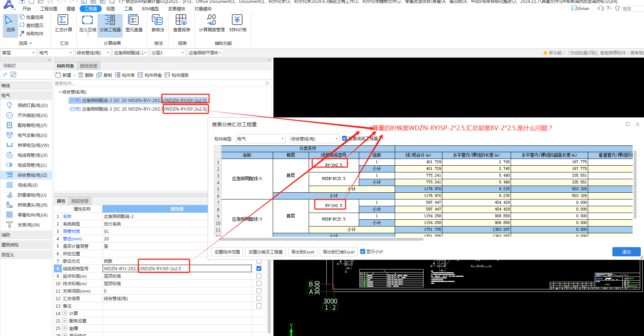Expand the 配电设置 property group
Image resolution: width=644 pixels, height=336 pixels.
coord(65,321)
